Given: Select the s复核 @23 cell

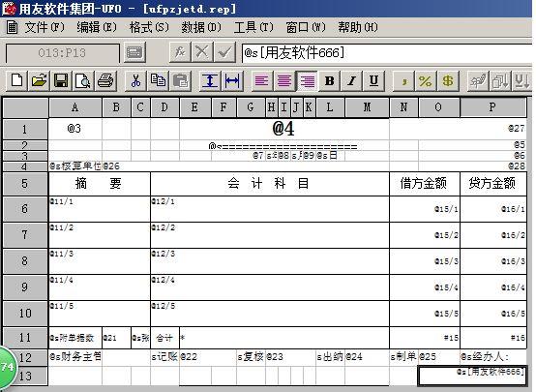Looking at the screenshot, I should pyautogui.click(x=276, y=357).
